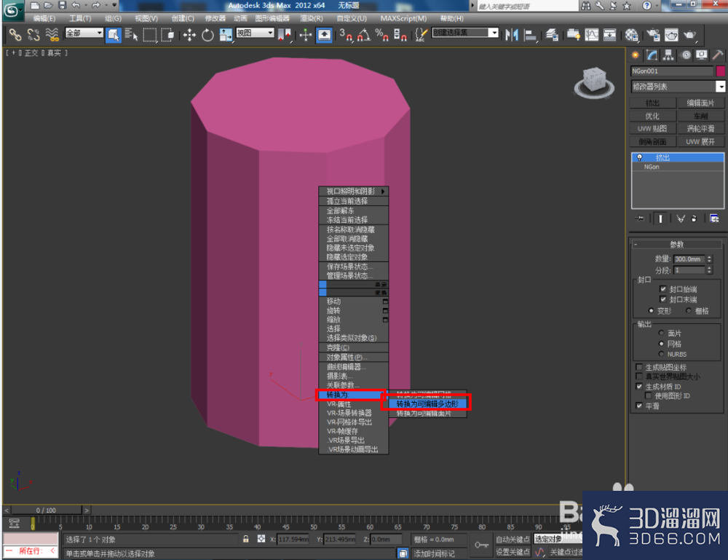Click the UVW 贴图 modifier button
This screenshot has height=560, width=728.
pyautogui.click(x=652, y=129)
